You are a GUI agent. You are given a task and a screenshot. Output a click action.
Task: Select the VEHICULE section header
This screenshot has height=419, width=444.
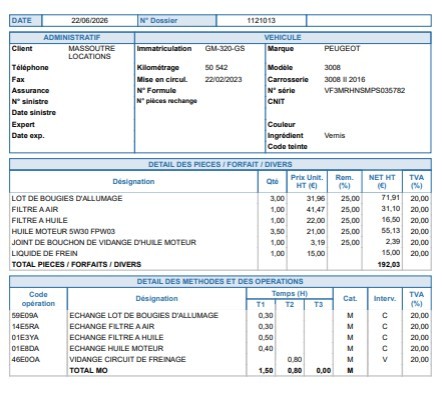[283, 37]
